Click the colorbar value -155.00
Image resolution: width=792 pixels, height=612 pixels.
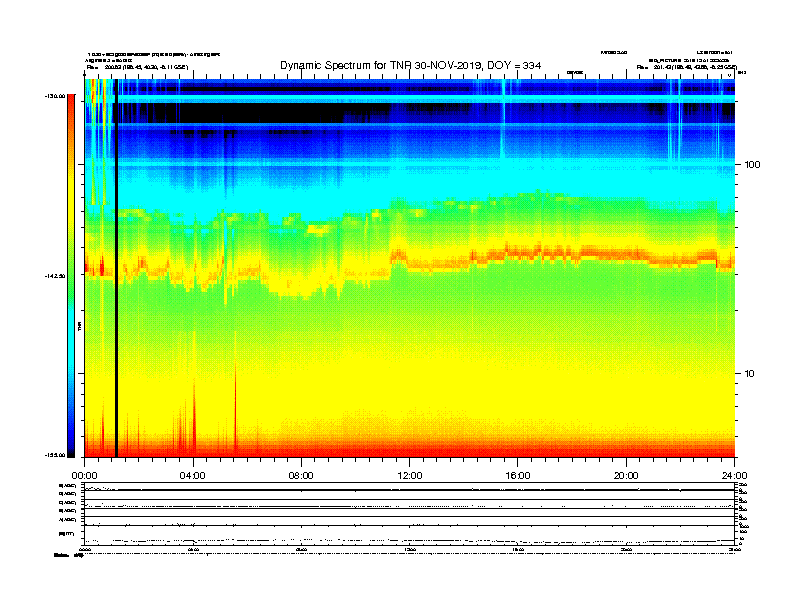(55, 455)
